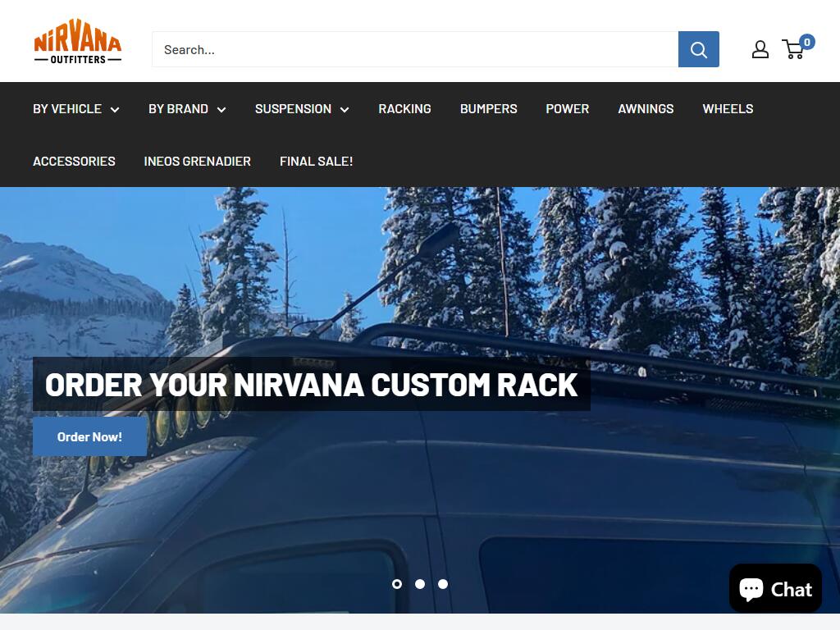
Task: Open the account user icon
Action: coord(760,49)
